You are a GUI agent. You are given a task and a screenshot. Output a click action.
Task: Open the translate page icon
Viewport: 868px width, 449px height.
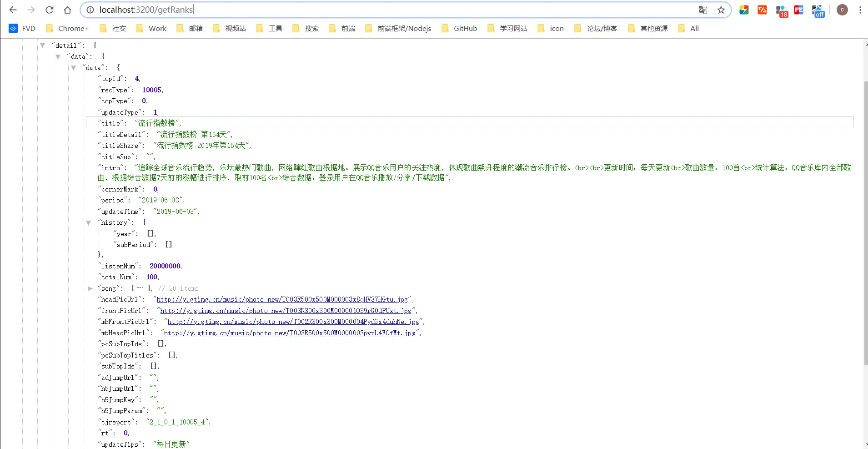coord(703,10)
